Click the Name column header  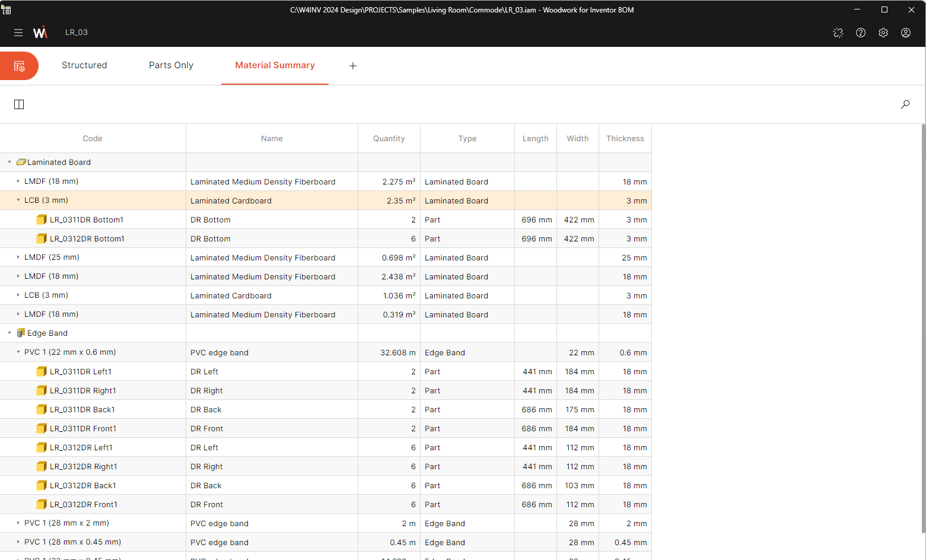click(x=272, y=138)
